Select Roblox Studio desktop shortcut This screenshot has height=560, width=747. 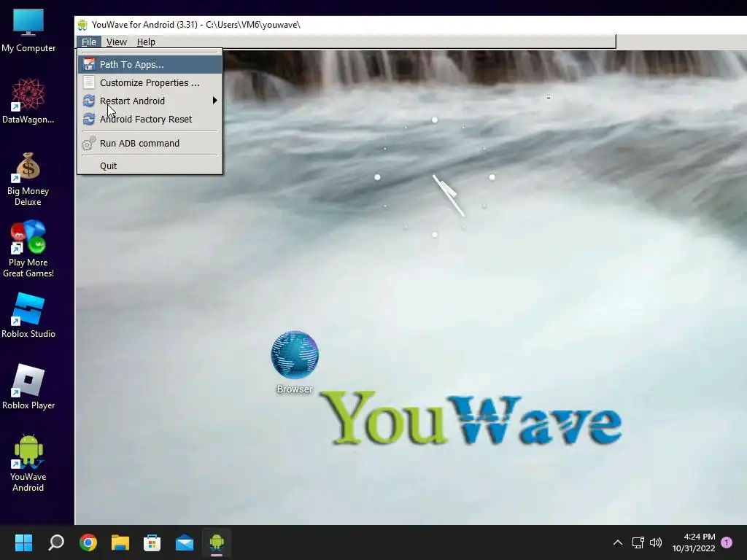28,316
